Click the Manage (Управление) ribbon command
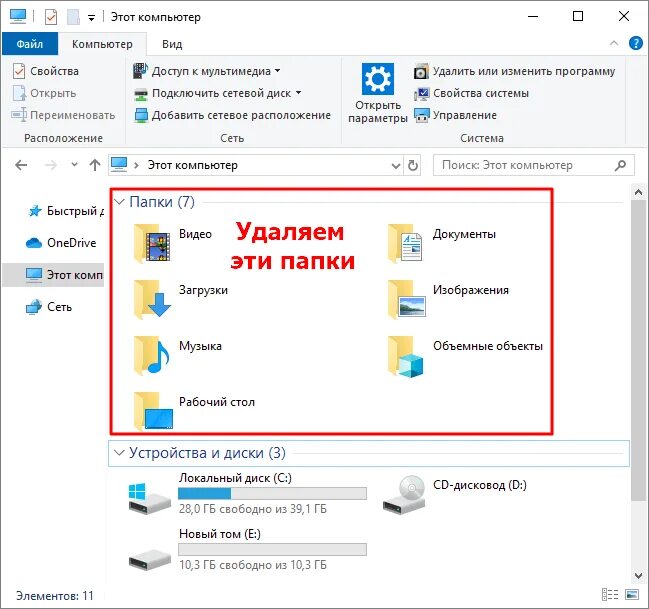The height and width of the screenshot is (609, 649). click(455, 115)
